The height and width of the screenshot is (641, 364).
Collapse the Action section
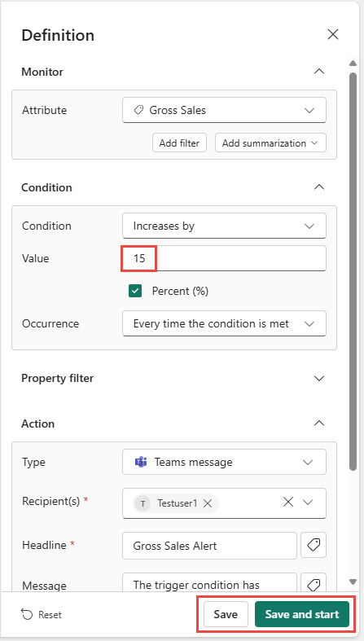319,424
